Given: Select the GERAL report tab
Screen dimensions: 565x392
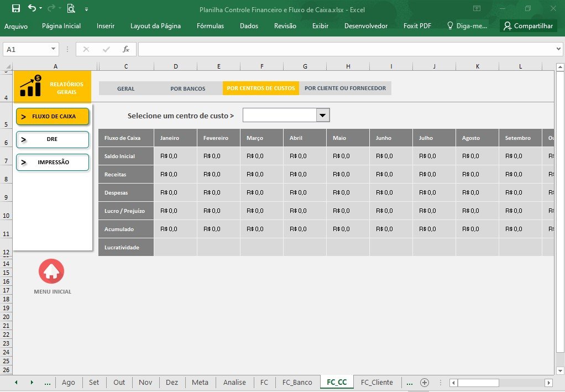Looking at the screenshot, I should coord(125,88).
